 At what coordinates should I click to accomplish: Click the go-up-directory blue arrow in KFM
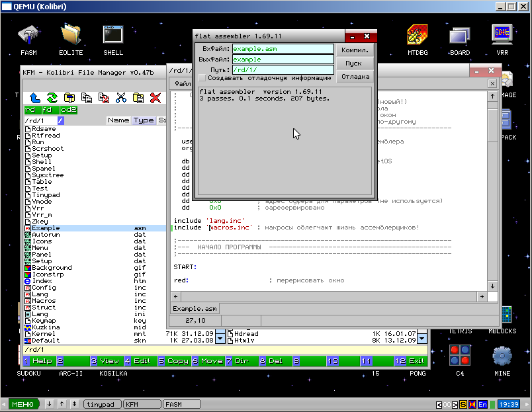(35, 98)
